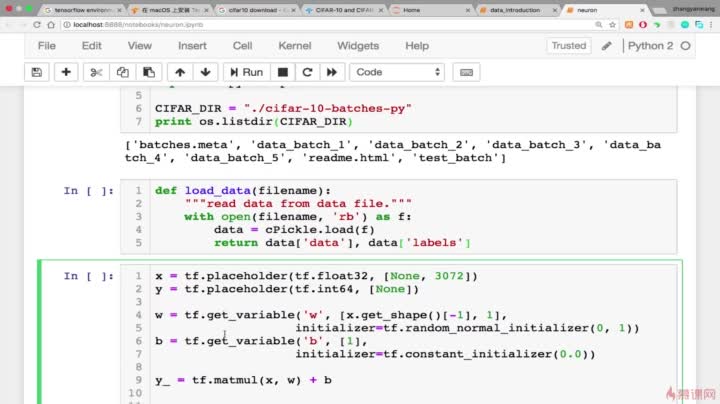Screen dimensions: 720x404
Task: Click the 'print os.listdir(CIFAR_DIR)' line
Action: pos(253,122)
